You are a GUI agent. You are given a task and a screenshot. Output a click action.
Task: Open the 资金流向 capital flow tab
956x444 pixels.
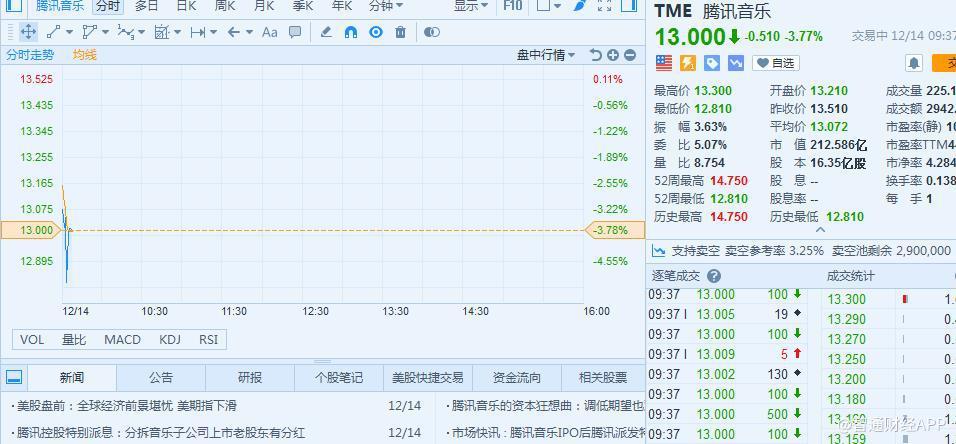517,378
